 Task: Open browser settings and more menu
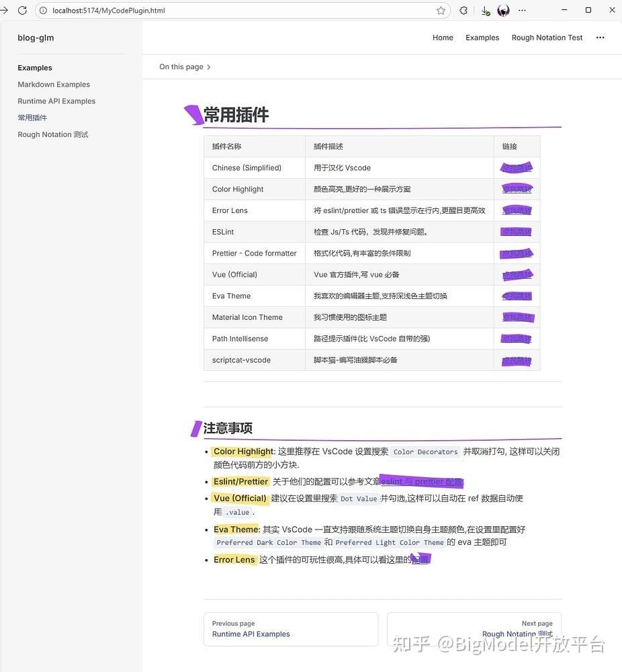click(x=522, y=10)
